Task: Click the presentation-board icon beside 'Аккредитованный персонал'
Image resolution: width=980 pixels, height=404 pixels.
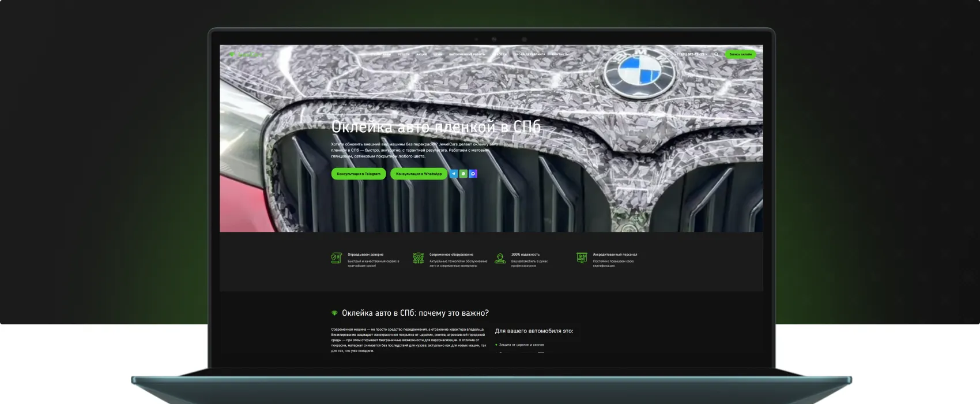Action: coord(582,258)
